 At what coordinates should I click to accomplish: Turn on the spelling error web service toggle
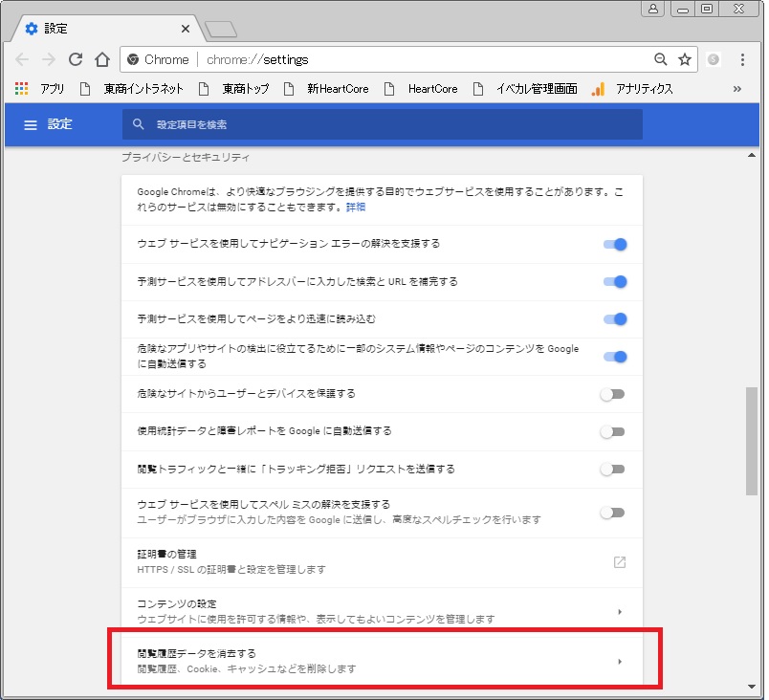point(612,513)
